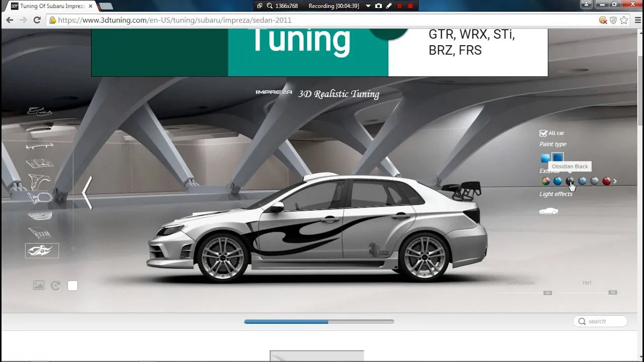This screenshot has width=644, height=362.
Task: Select the light blue matte paint type
Action: (545, 158)
